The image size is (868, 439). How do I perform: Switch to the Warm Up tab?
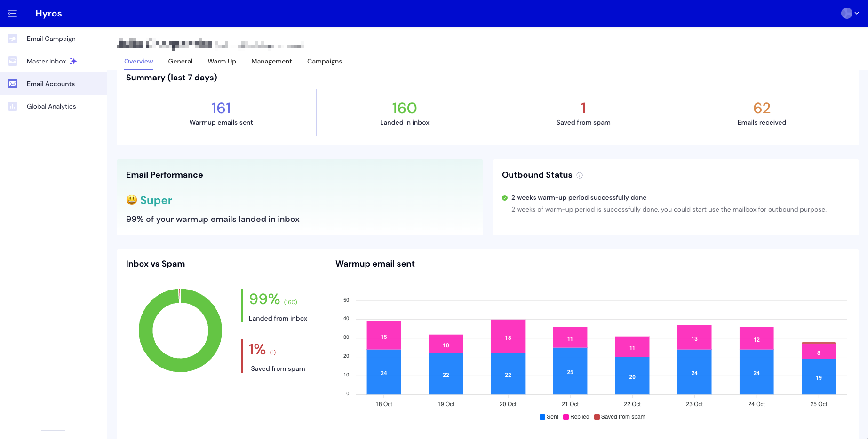tap(222, 61)
